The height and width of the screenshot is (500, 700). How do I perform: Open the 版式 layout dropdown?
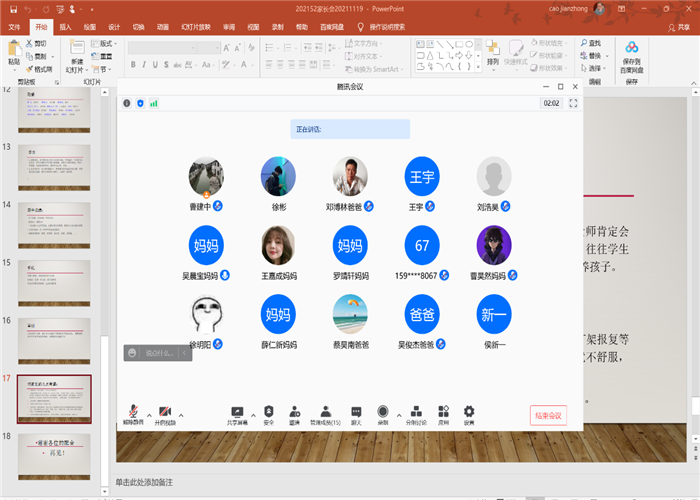click(x=104, y=43)
